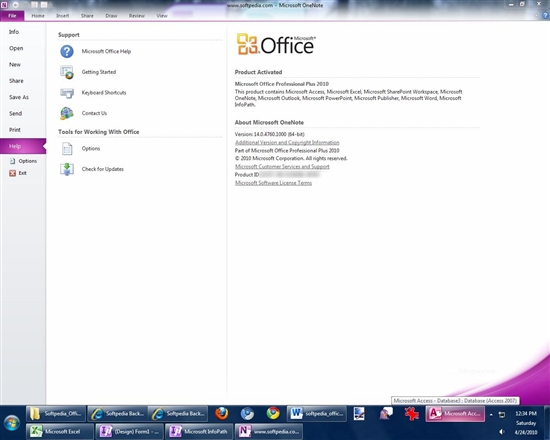The width and height of the screenshot is (550, 440).
Task: Click Contact Us text label
Action: click(x=94, y=113)
